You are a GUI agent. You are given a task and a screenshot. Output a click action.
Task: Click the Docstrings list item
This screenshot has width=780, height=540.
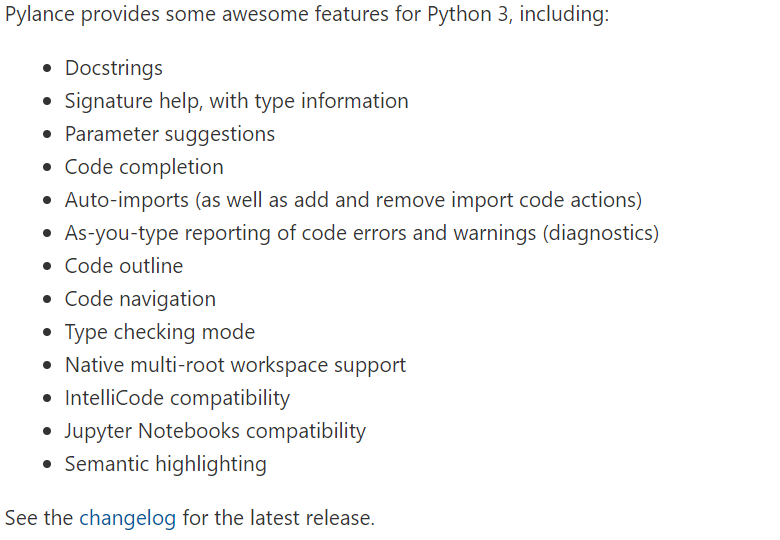pos(114,69)
